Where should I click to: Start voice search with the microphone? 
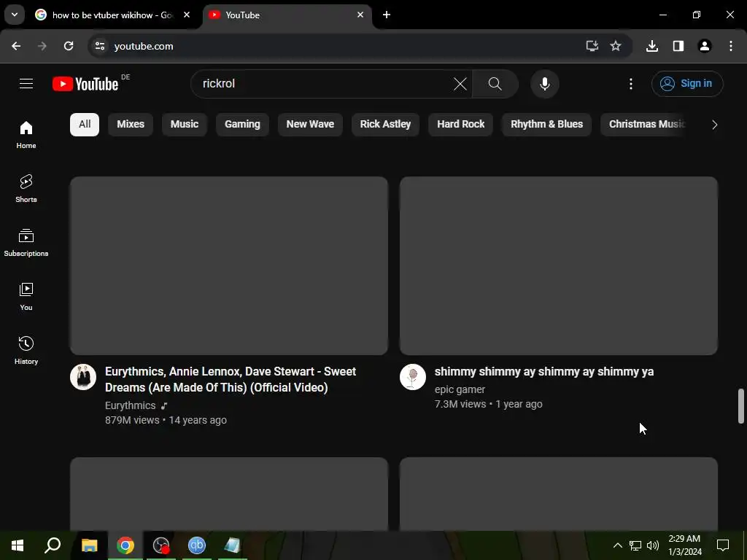click(544, 84)
